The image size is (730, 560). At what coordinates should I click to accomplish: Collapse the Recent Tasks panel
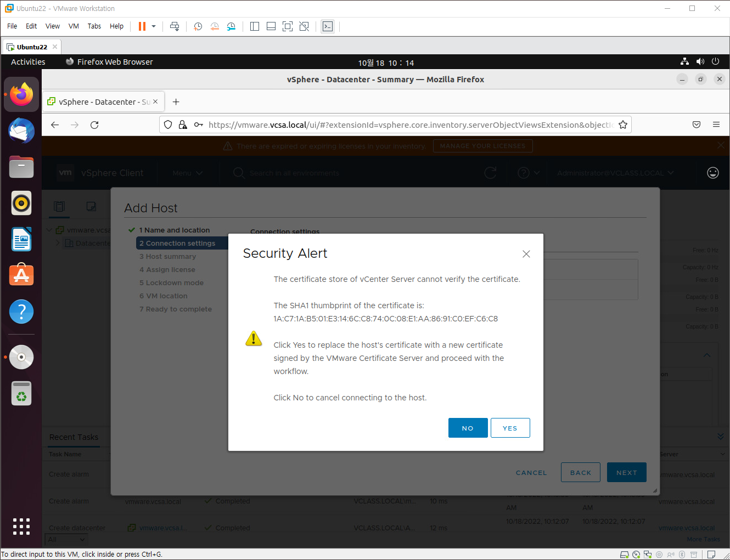pyautogui.click(x=720, y=437)
